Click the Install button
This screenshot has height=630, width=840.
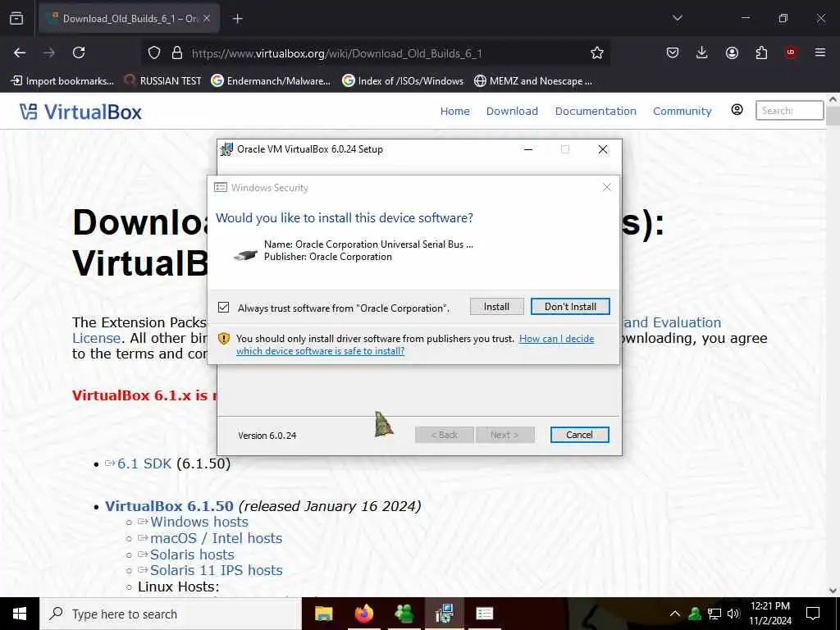coord(496,307)
